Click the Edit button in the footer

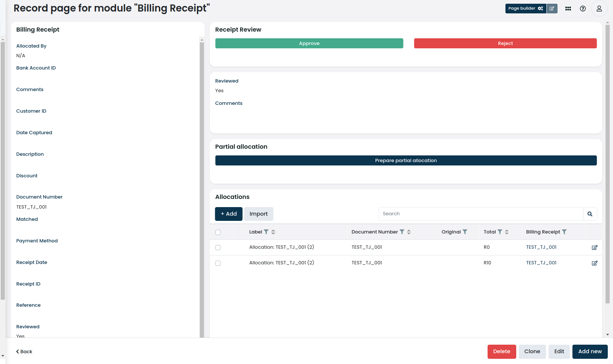coord(559,352)
